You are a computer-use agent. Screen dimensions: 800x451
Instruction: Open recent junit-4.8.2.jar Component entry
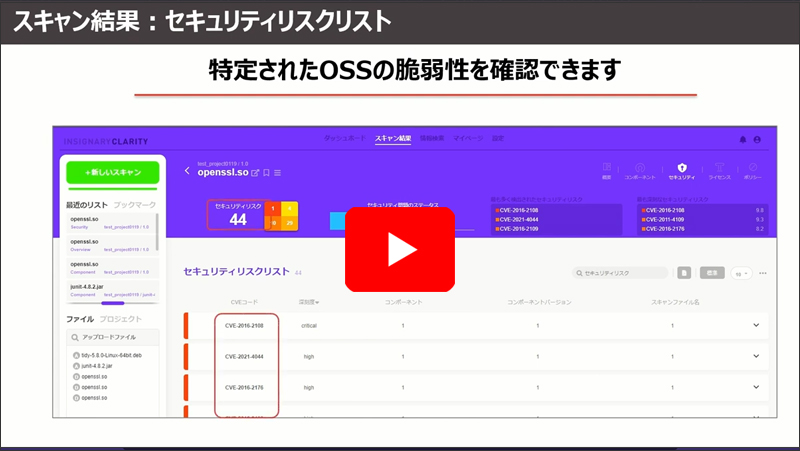[x=113, y=291]
